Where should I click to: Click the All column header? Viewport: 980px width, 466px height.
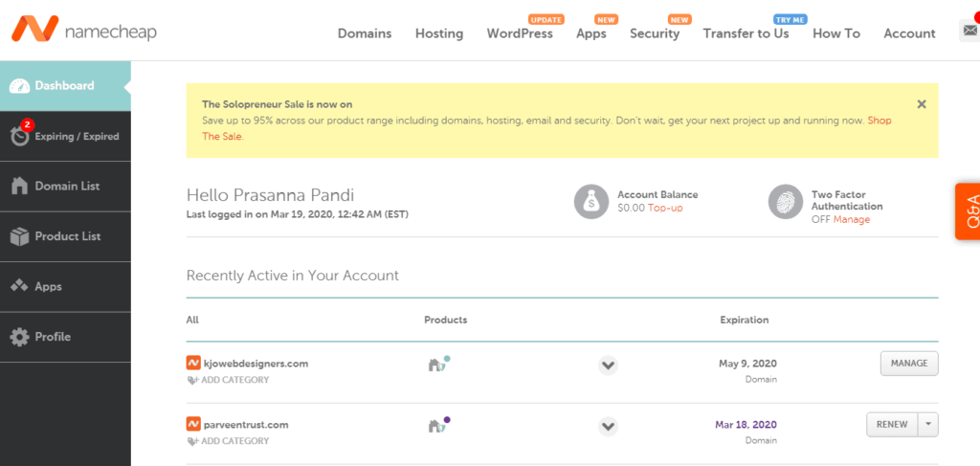192,320
